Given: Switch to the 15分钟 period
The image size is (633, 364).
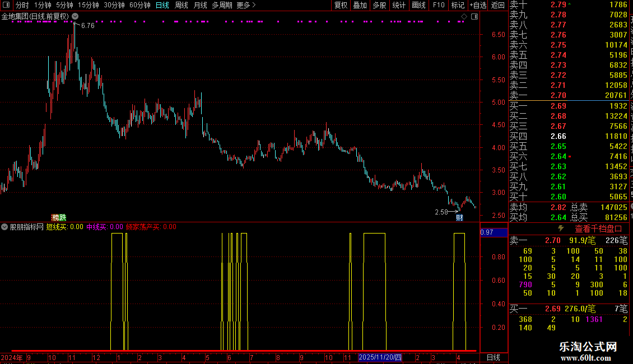Looking at the screenshot, I should point(89,5).
